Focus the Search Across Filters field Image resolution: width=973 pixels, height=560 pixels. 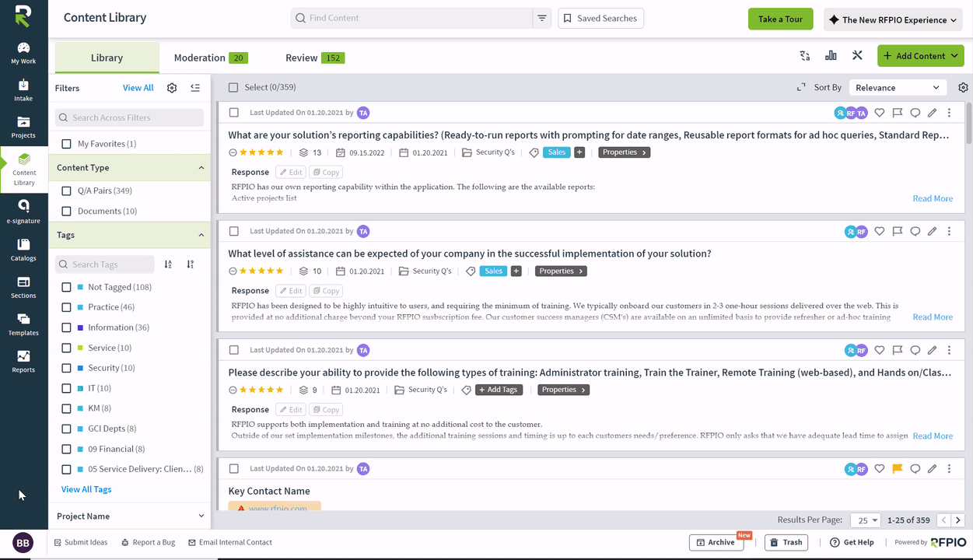(130, 117)
